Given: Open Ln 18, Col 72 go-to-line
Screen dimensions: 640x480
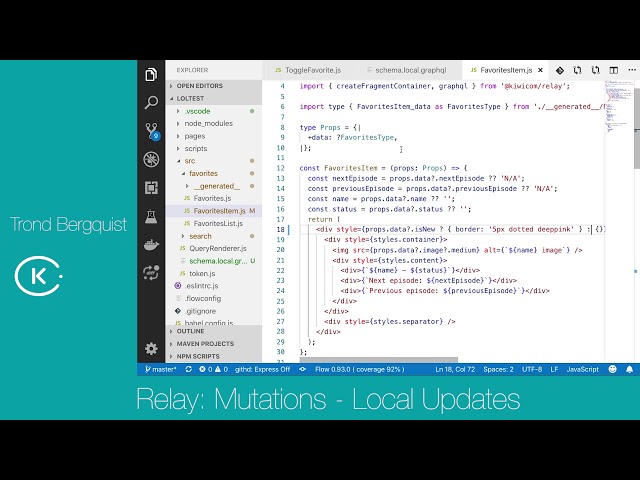Looking at the screenshot, I should point(455,369).
